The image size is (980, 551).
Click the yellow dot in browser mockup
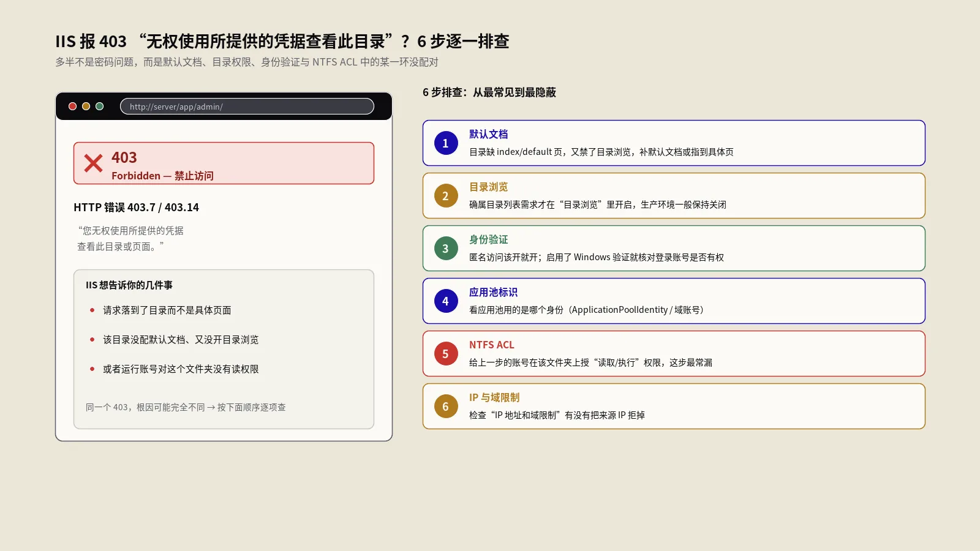click(86, 107)
